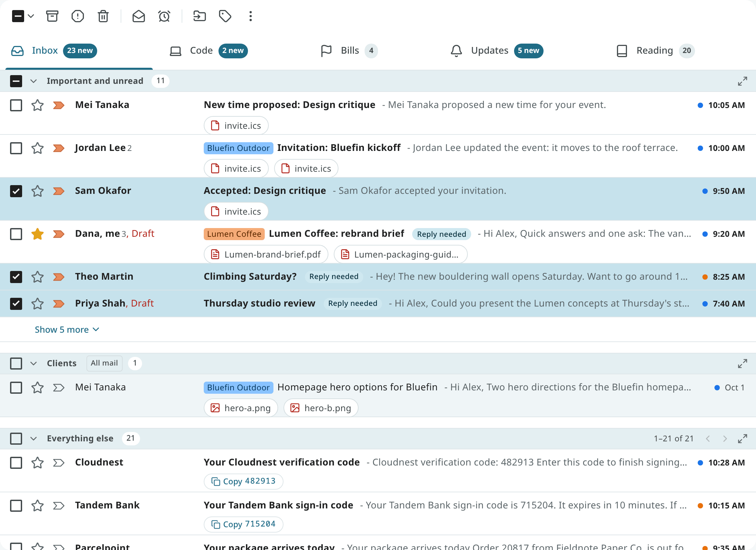Copy Tandem Bank code 715204
Image resolution: width=756 pixels, height=550 pixels.
pyautogui.click(x=243, y=524)
